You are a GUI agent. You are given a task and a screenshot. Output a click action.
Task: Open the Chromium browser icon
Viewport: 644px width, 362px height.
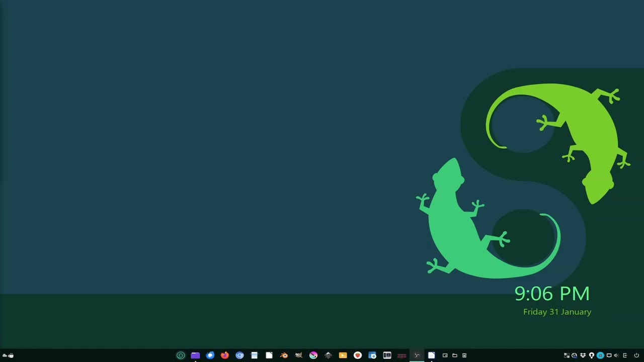[239, 355]
